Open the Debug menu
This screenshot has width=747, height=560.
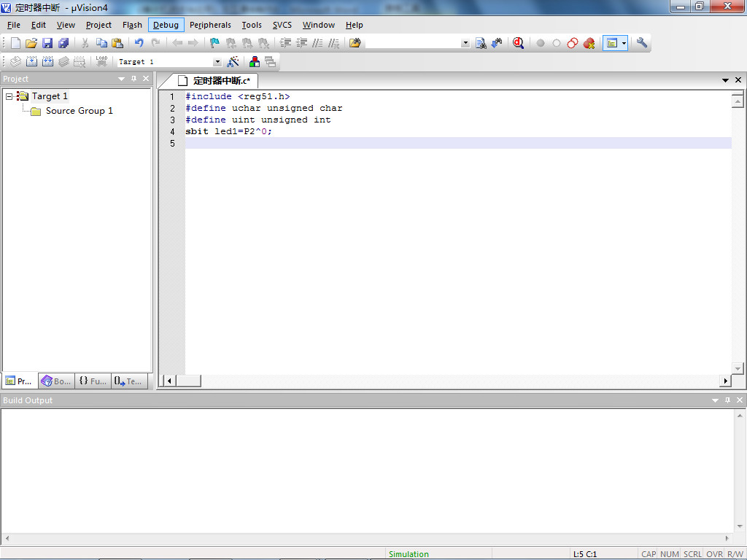coord(166,25)
